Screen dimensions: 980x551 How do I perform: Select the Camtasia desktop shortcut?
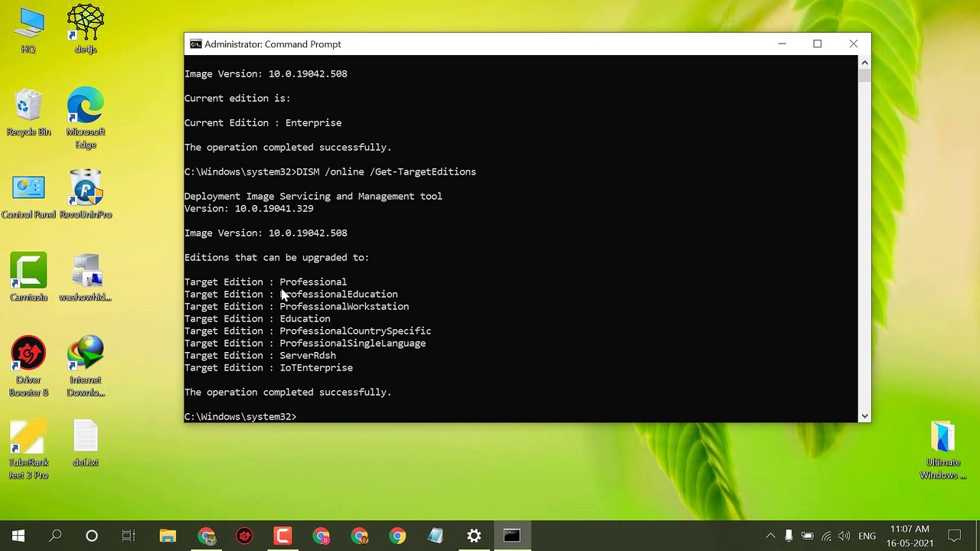click(x=28, y=277)
